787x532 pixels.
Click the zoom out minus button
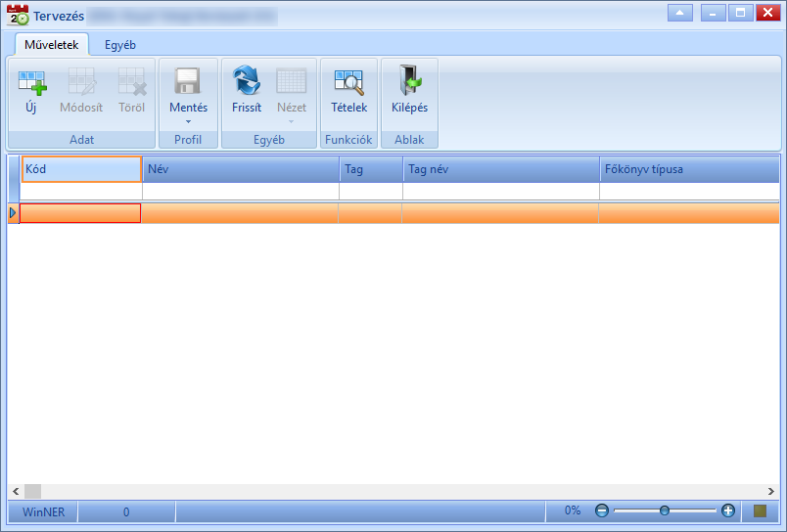point(602,510)
